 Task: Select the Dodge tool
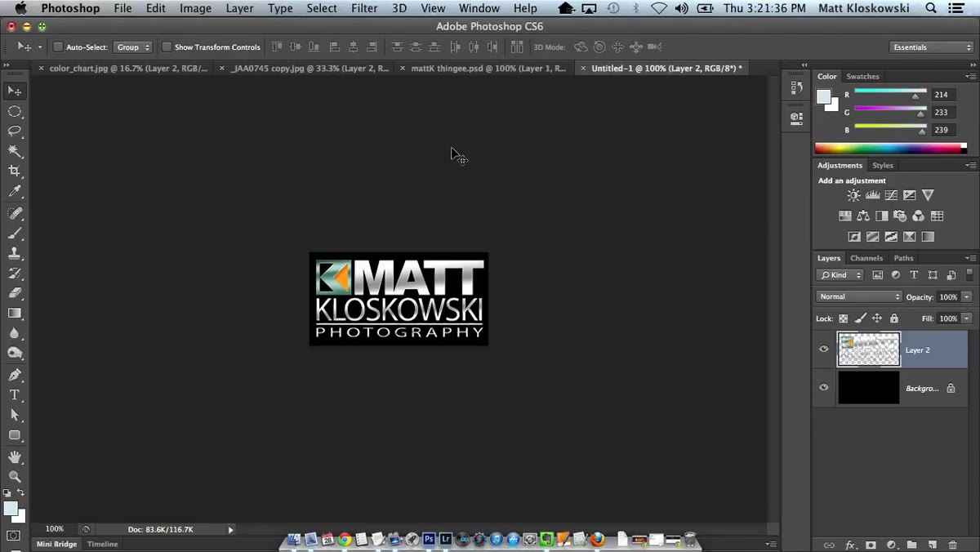tap(15, 353)
